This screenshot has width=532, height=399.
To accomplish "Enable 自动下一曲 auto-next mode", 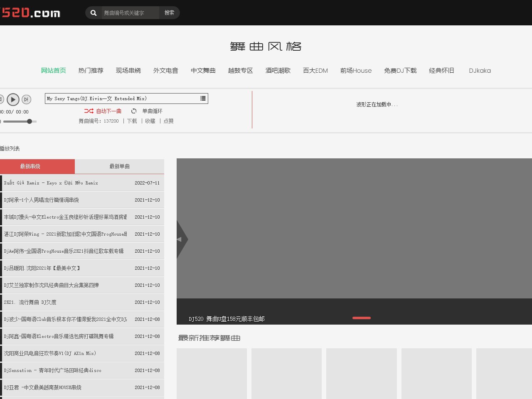I will 103,111.
